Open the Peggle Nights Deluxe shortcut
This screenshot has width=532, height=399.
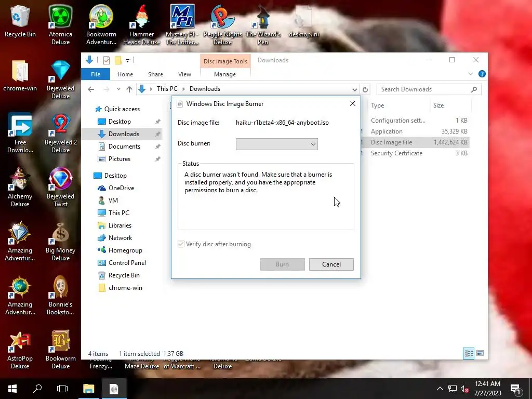coord(222,25)
